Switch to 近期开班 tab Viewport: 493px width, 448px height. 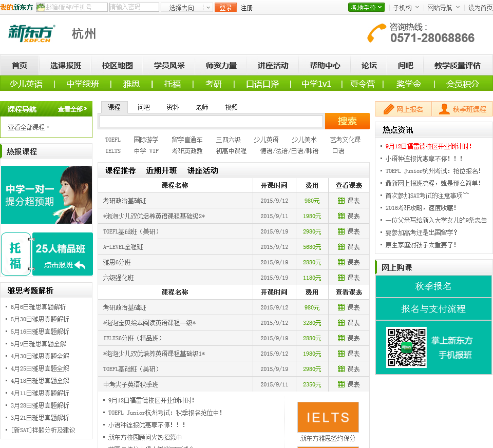162,170
